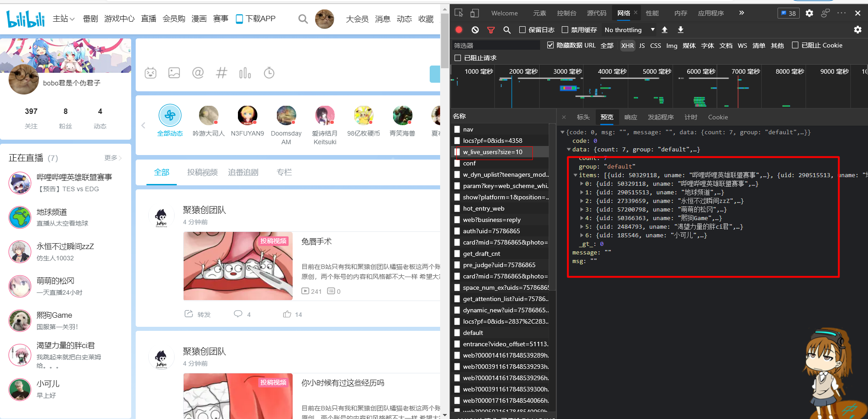Like the 兔唇手术 post with 14 likes
Image resolution: width=868 pixels, height=419 pixels.
coord(287,314)
